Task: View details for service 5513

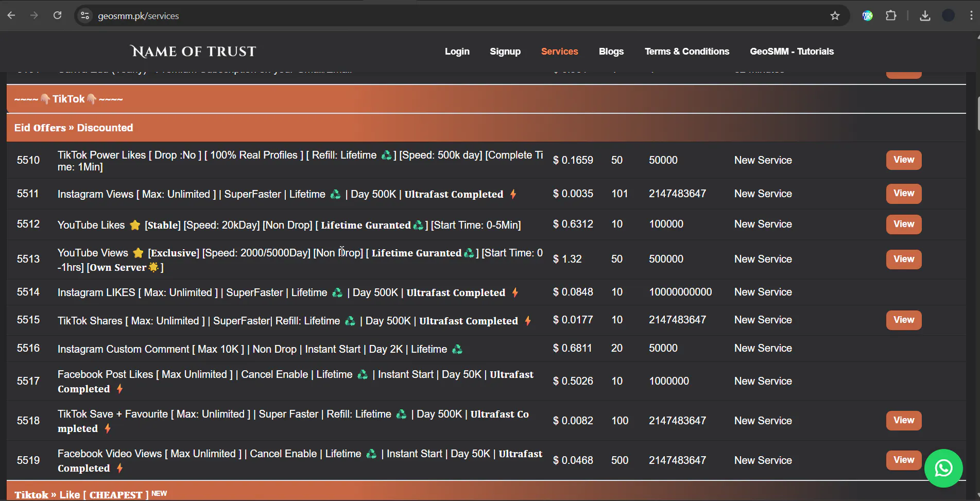Action: pos(904,259)
